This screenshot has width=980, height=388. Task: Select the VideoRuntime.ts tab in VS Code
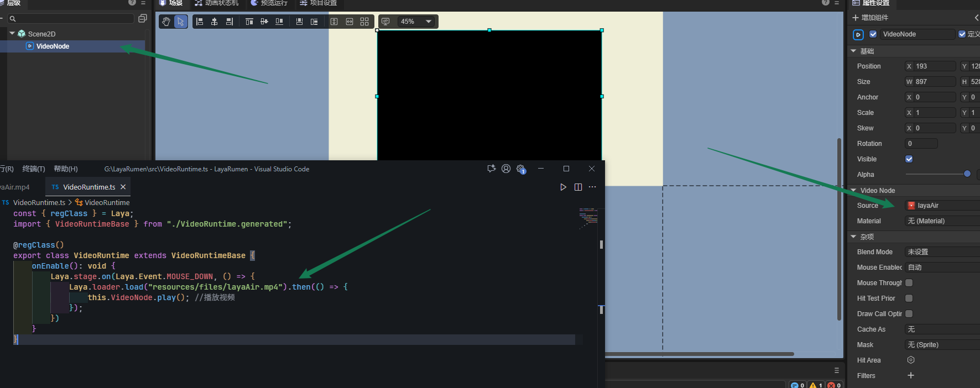coord(88,187)
